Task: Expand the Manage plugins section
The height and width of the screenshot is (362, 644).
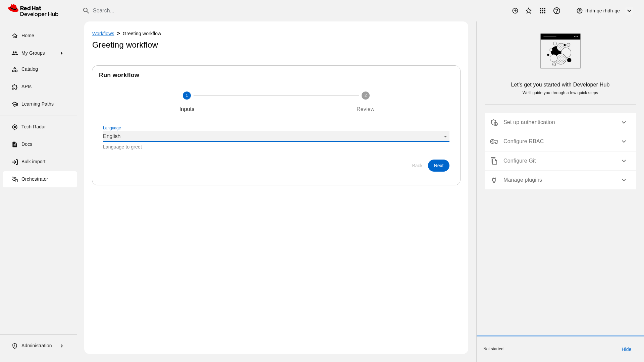Action: pos(560,180)
